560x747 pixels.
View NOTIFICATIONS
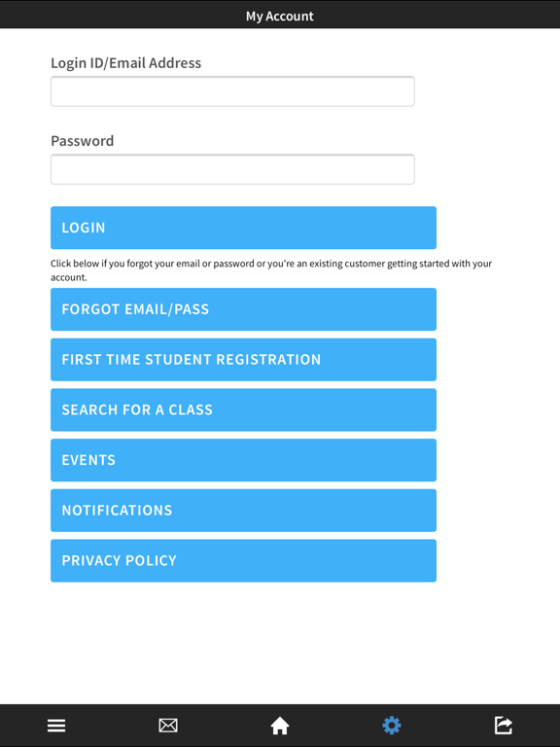tap(243, 511)
